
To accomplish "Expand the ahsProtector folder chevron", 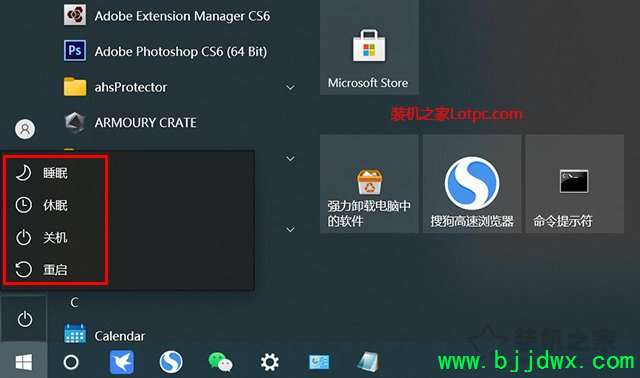I will coord(290,87).
